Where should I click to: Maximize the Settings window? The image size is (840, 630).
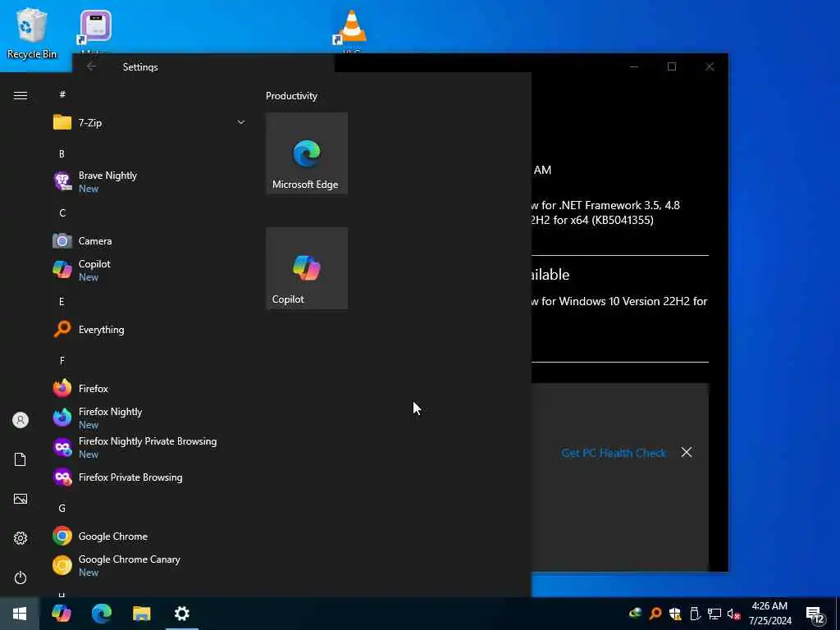672,66
